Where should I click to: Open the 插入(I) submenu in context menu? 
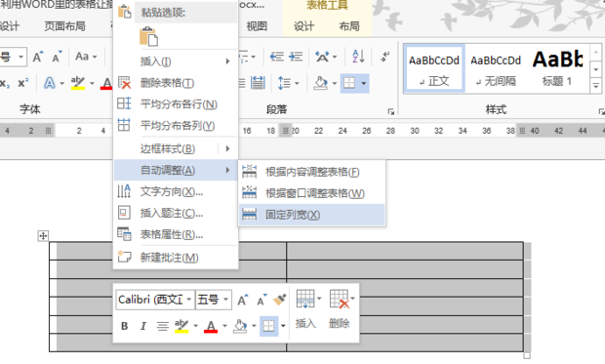tap(176, 61)
